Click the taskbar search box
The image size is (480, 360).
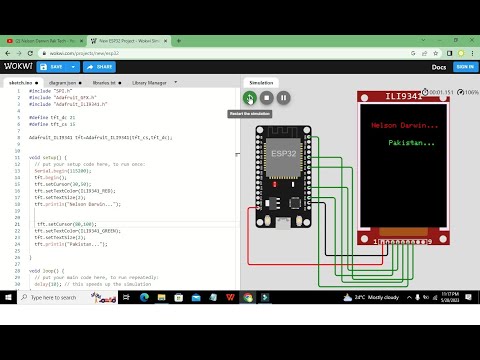pyautogui.click(x=68, y=297)
